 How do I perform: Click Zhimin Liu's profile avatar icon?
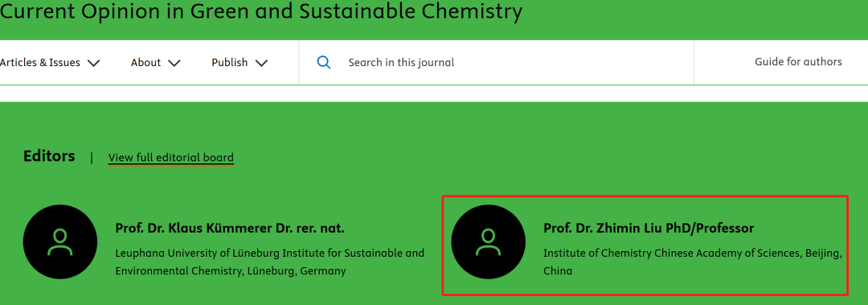click(489, 242)
